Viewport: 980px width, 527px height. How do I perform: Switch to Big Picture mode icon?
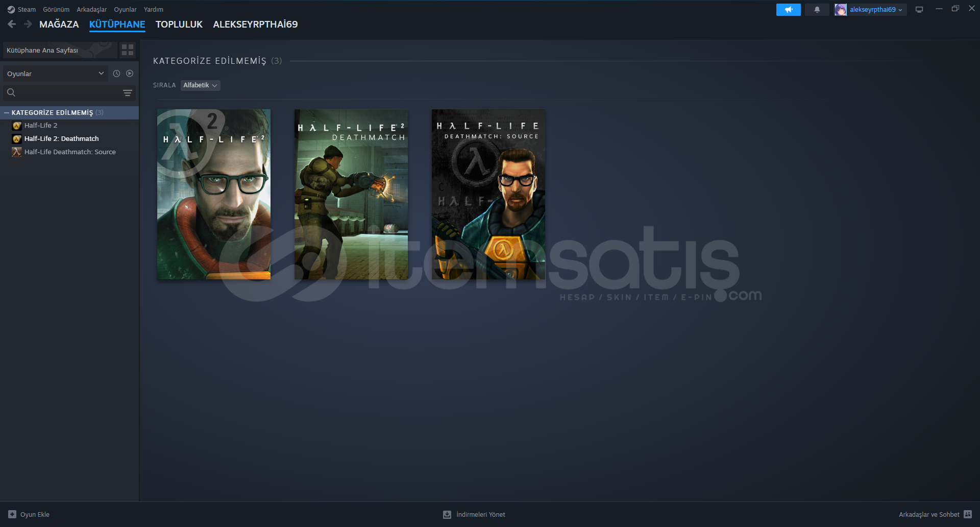(919, 10)
